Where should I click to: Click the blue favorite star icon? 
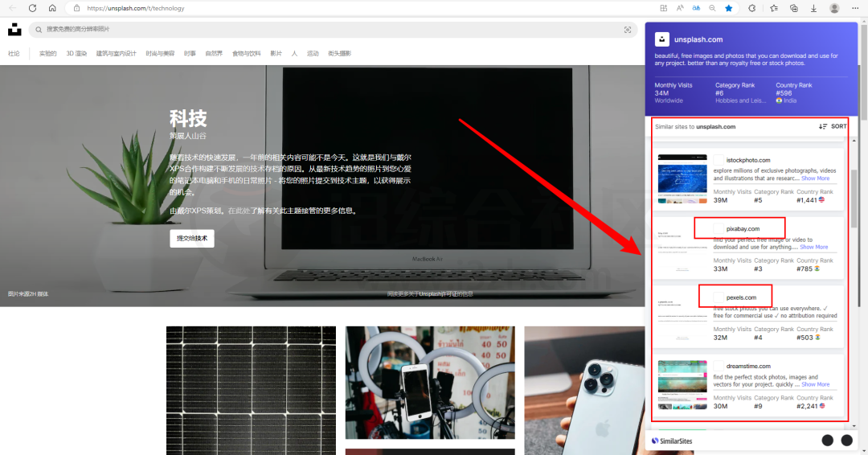click(728, 8)
